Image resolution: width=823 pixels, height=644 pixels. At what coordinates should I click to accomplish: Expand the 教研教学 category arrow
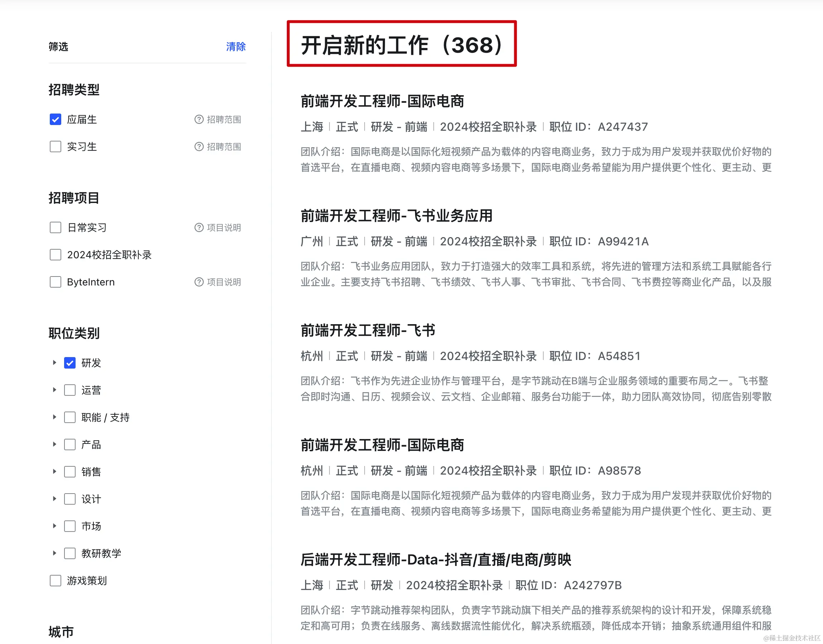54,553
